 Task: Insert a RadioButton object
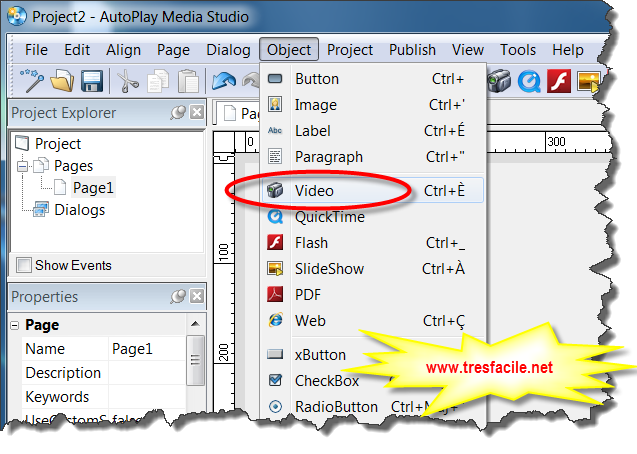(x=336, y=406)
